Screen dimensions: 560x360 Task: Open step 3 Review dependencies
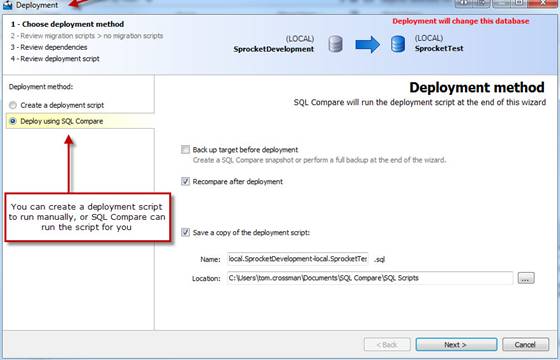pyautogui.click(x=49, y=48)
